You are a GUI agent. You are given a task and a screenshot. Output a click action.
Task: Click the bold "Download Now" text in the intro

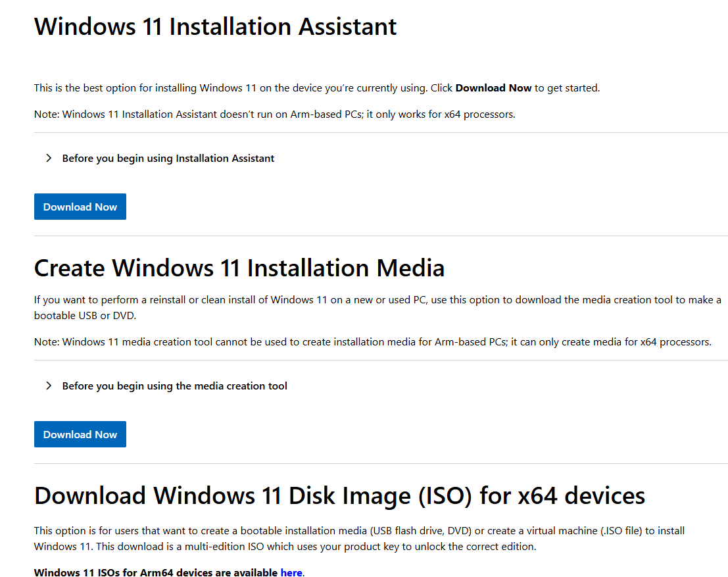(x=493, y=88)
